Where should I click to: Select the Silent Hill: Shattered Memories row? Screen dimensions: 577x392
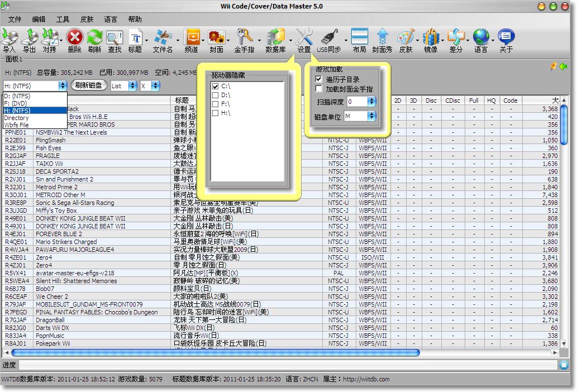tap(281, 281)
